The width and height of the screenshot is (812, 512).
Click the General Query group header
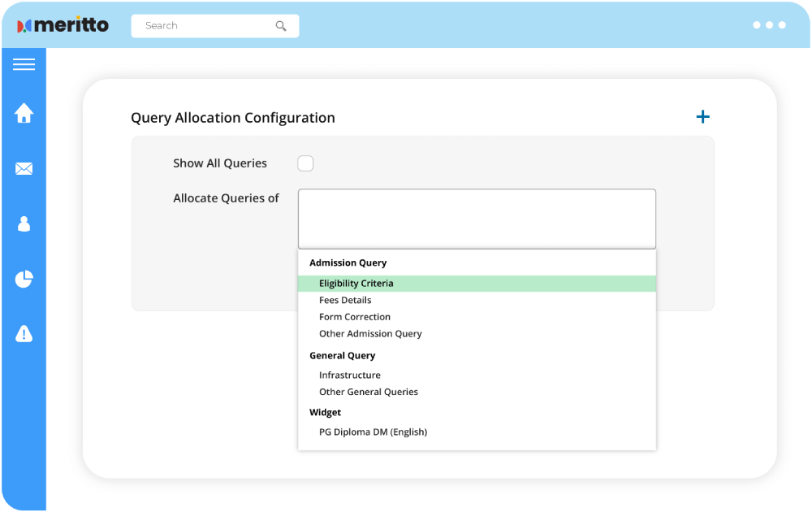342,355
